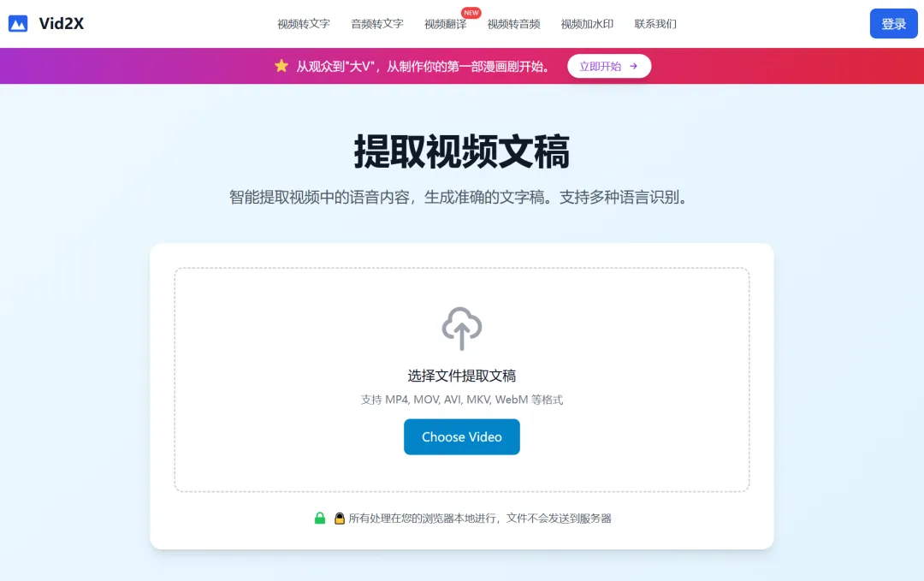Click the yellow star icon in banner
This screenshot has height=581, width=924.
click(x=281, y=65)
